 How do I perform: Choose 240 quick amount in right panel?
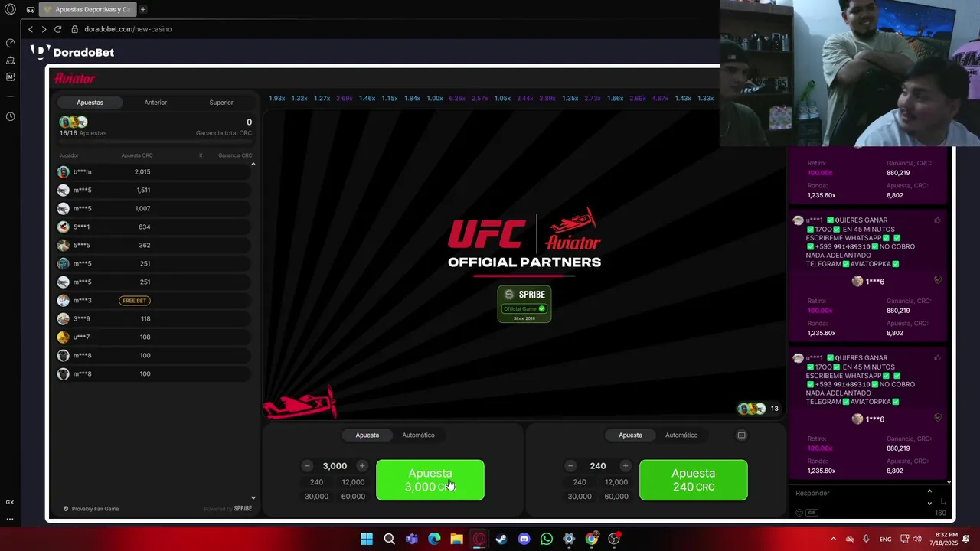pyautogui.click(x=580, y=482)
